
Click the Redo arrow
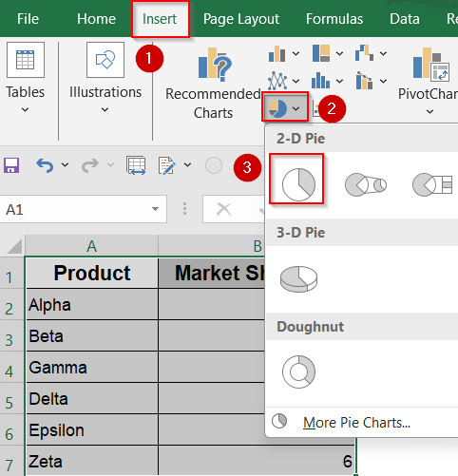pyautogui.click(x=90, y=165)
